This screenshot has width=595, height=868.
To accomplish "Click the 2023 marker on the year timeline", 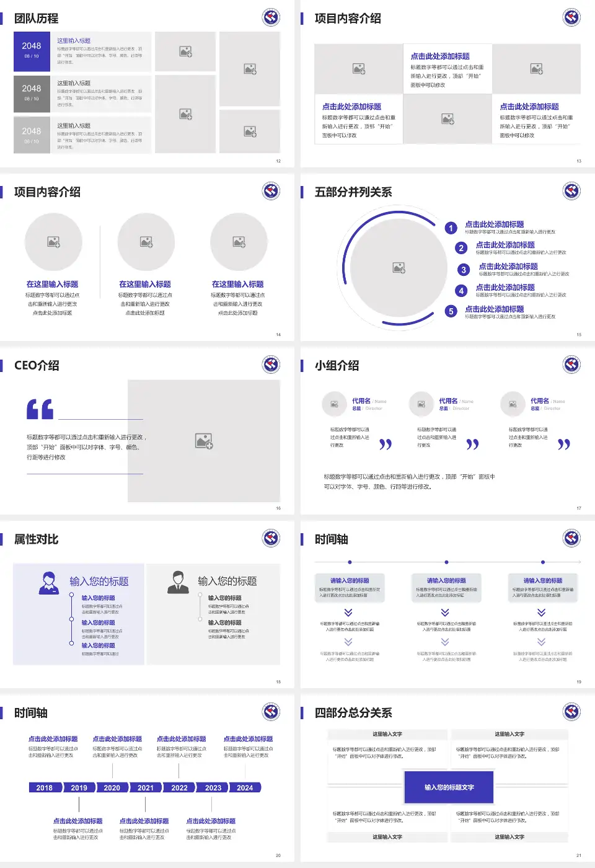I will [x=213, y=787].
